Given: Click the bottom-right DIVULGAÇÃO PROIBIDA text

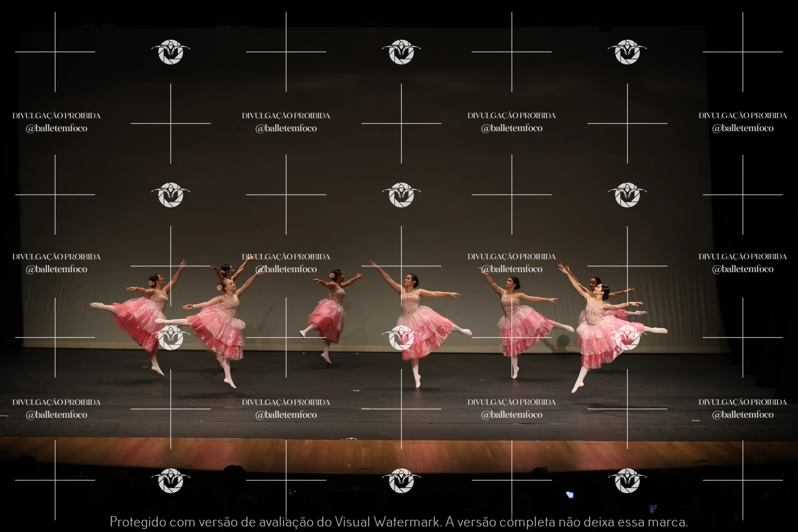Looking at the screenshot, I should pos(743,402).
